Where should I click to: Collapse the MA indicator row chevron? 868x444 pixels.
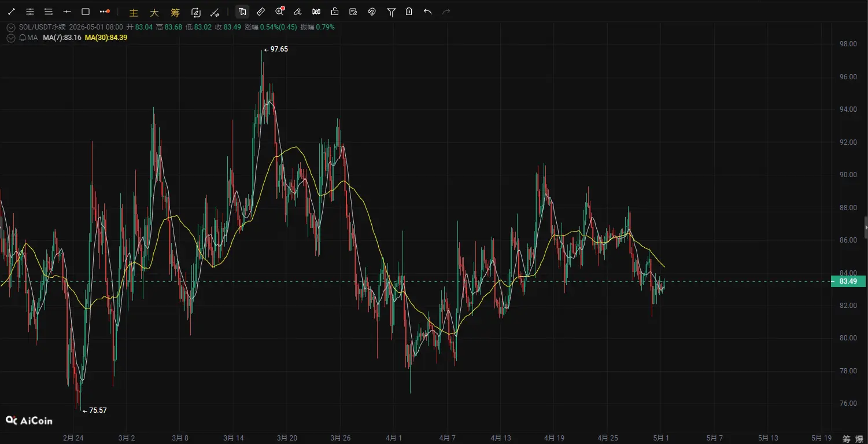coord(11,38)
